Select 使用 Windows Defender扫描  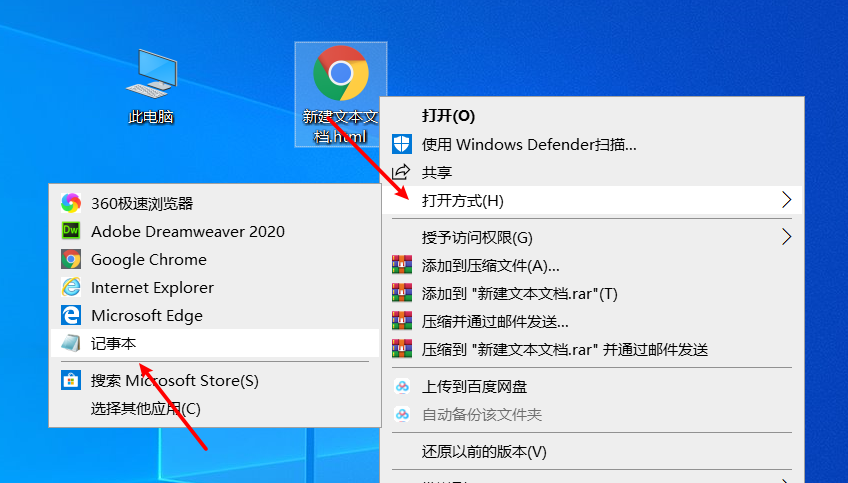593,144
